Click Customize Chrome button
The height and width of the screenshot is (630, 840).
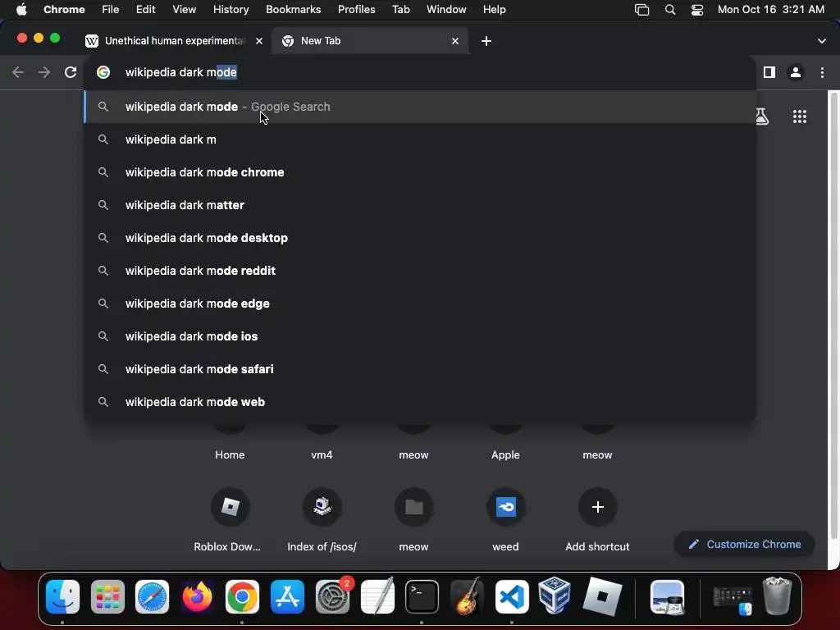click(x=745, y=545)
